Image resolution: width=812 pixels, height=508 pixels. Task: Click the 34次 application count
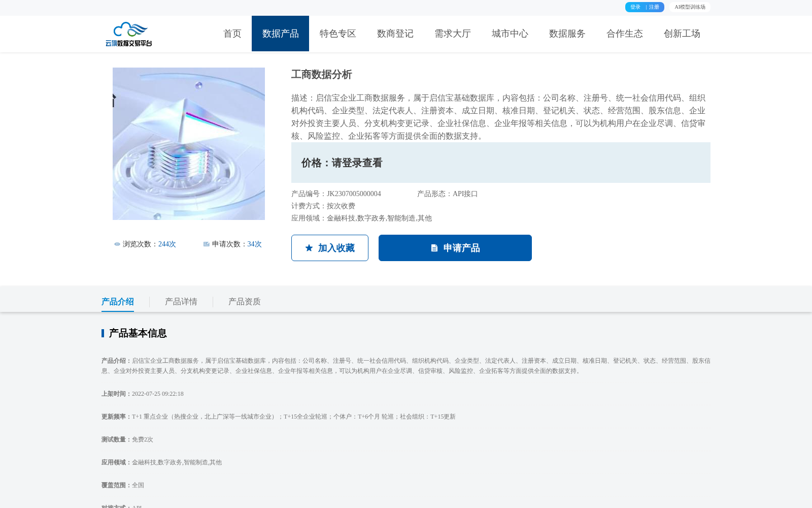point(255,244)
